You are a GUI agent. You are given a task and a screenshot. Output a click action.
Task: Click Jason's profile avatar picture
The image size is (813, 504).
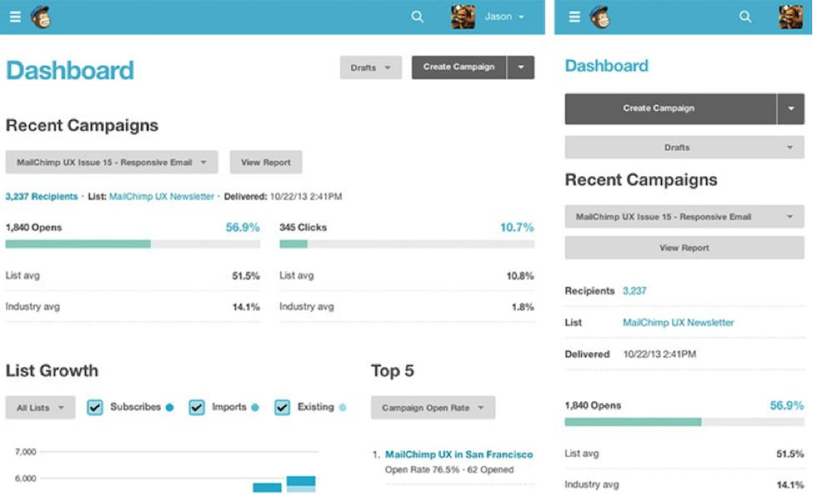462,16
